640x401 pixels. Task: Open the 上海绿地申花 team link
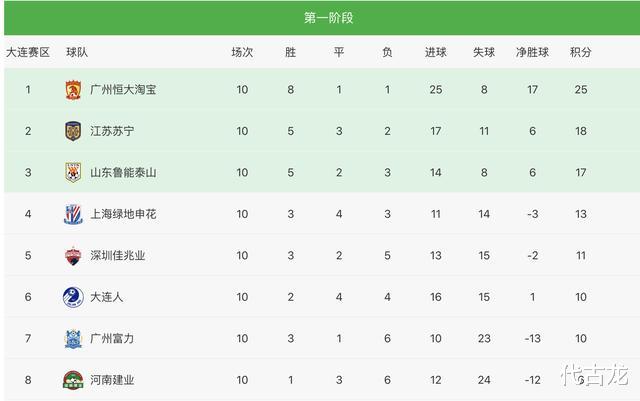tap(123, 214)
